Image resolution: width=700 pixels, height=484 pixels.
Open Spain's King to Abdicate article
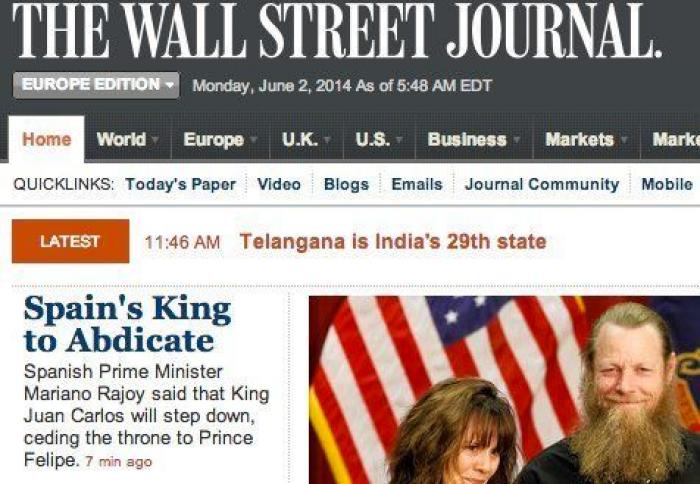point(128,324)
